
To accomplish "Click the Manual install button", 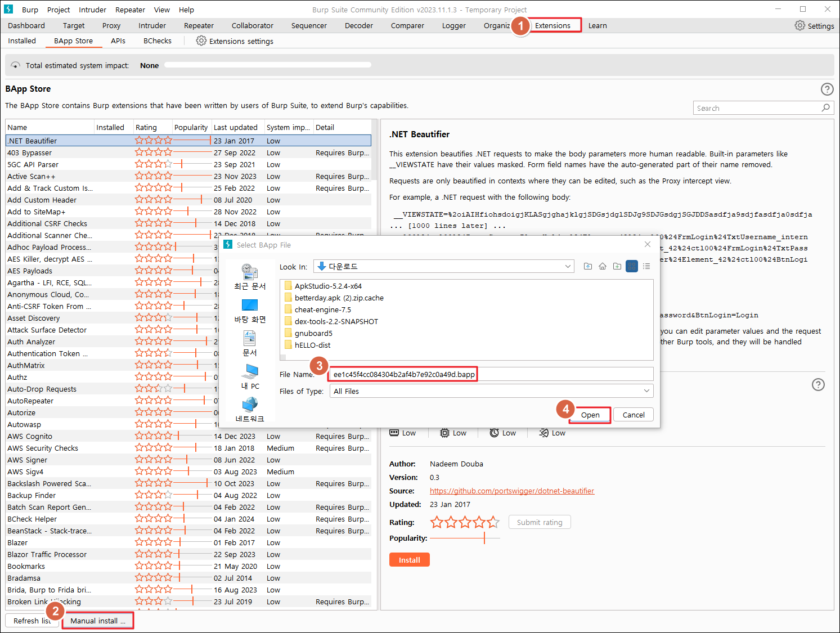I will tap(98, 621).
